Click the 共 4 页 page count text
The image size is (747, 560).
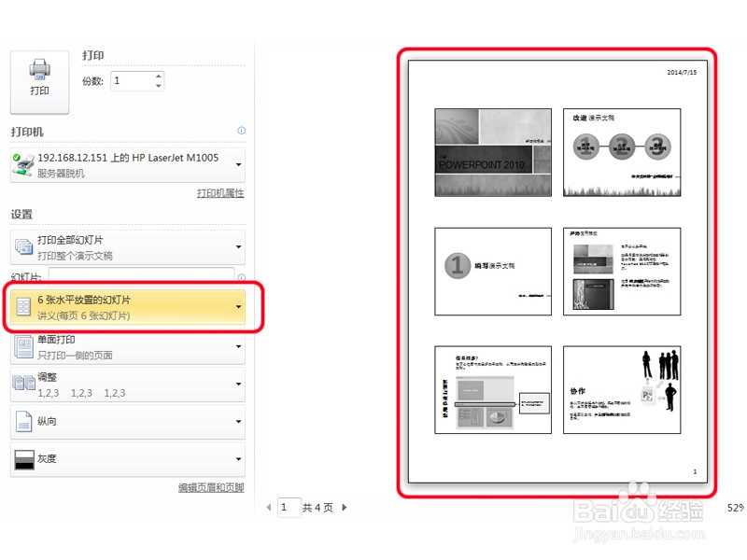tap(317, 508)
